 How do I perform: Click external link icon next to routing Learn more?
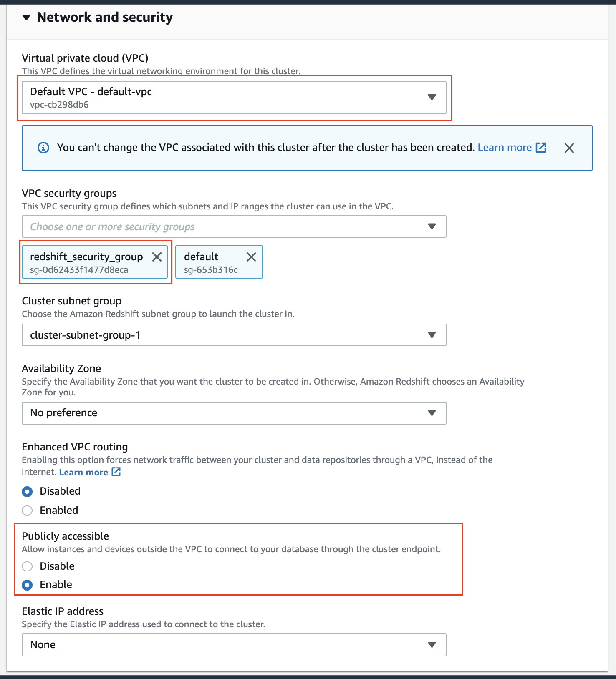point(116,472)
